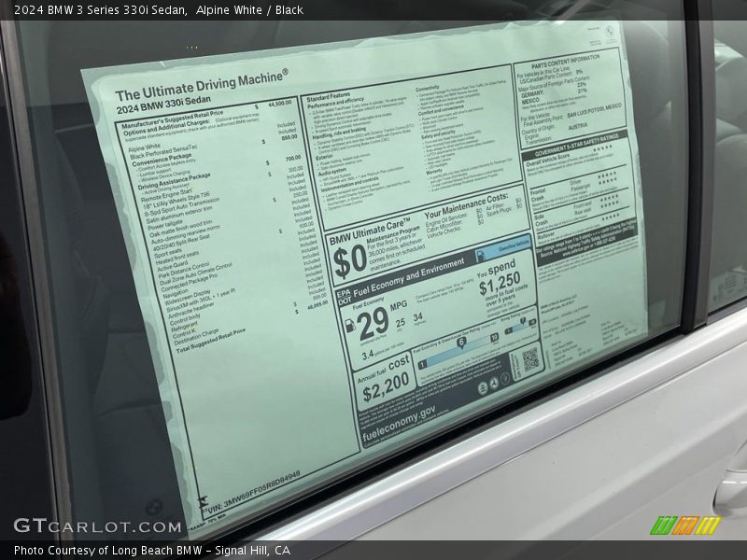Click '8-Spd Sport Auto Transmission' line
The width and height of the screenshot is (747, 560).
pyautogui.click(x=181, y=207)
